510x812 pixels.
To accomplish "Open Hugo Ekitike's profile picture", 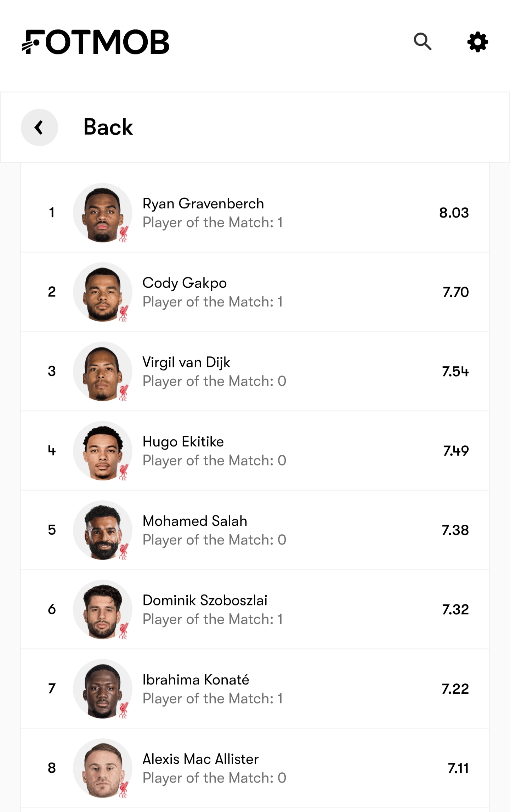I will pos(103,451).
